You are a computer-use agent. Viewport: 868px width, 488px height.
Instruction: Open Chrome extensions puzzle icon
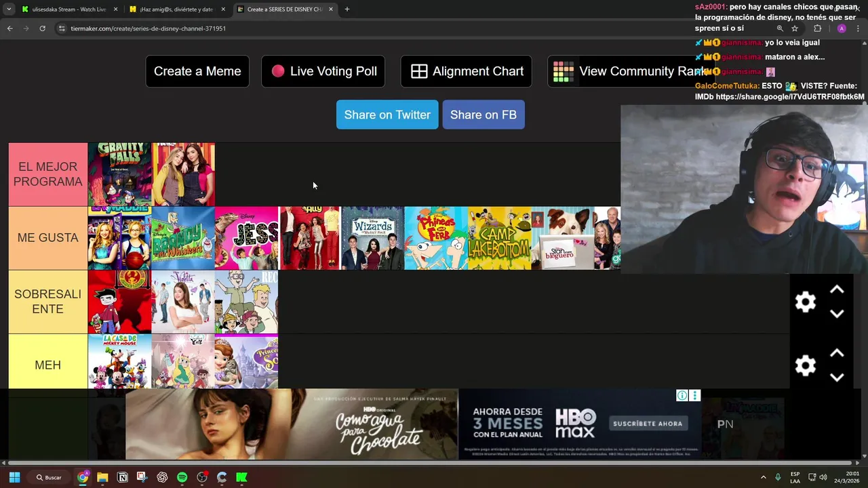pos(817,28)
